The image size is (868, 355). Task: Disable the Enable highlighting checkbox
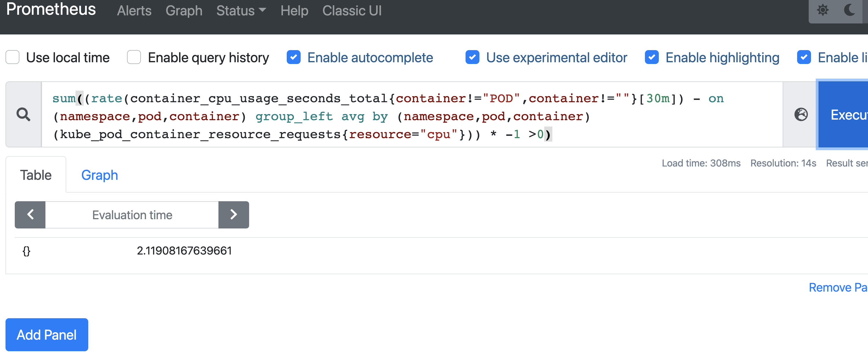point(652,57)
